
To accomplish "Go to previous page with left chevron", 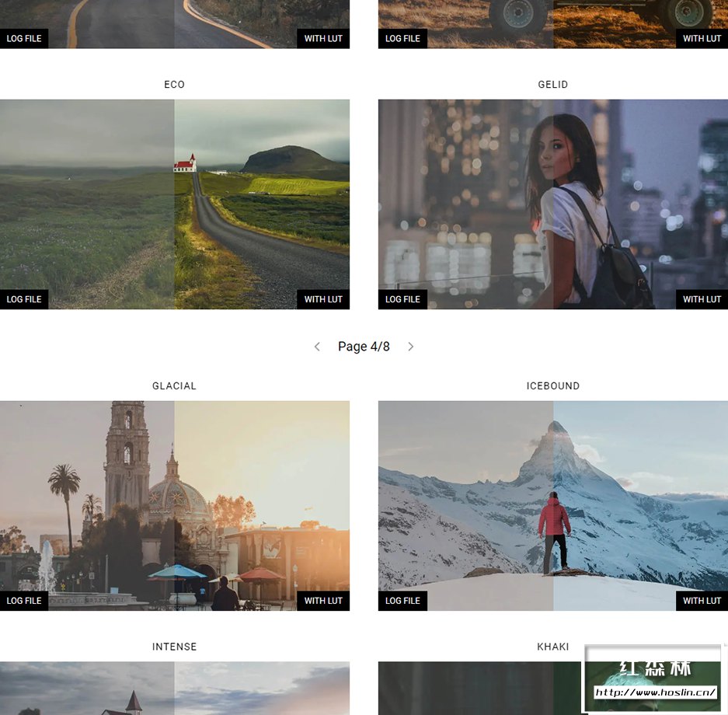I will [317, 347].
